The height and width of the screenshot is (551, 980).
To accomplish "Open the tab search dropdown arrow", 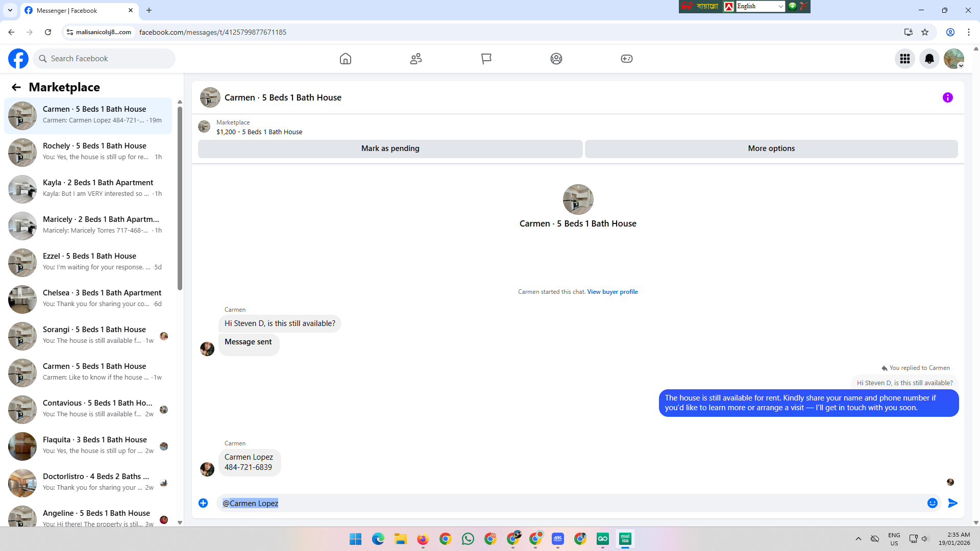I will 10,10.
